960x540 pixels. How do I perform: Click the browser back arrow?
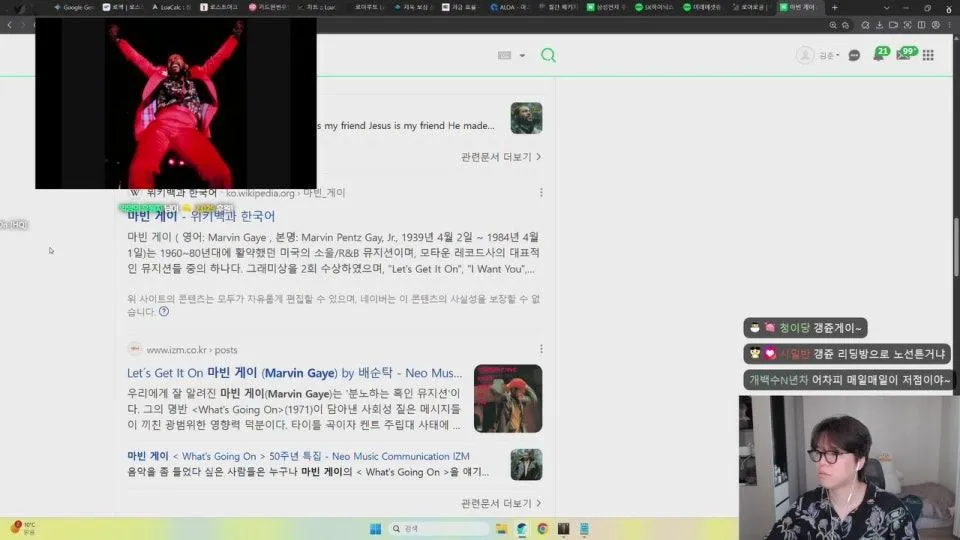10,25
